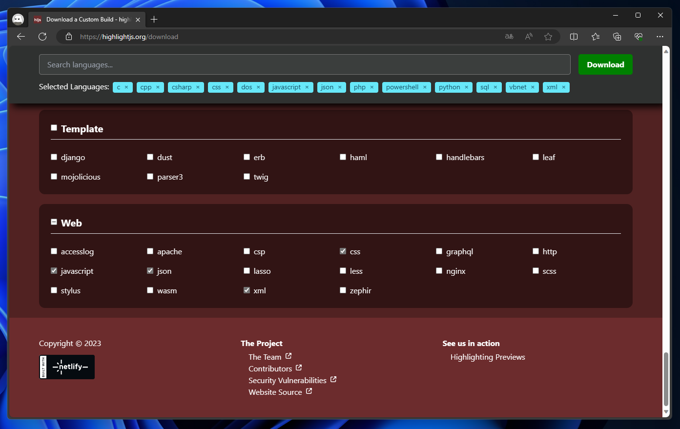Image resolution: width=680 pixels, height=429 pixels.
Task: Enable the scss checkbox
Action: click(536, 271)
